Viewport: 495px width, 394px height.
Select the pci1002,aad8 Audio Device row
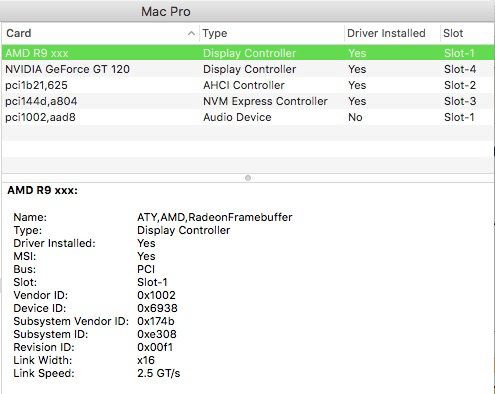(x=248, y=117)
